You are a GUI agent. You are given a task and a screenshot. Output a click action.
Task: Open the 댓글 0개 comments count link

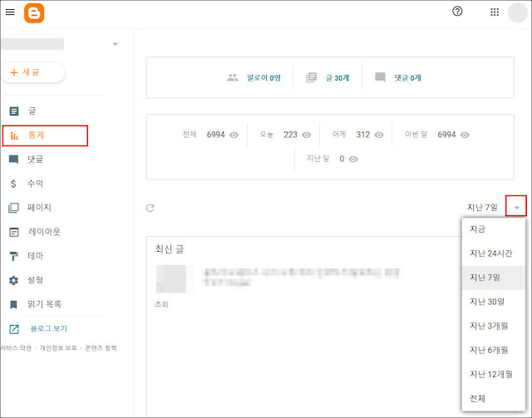coord(407,77)
